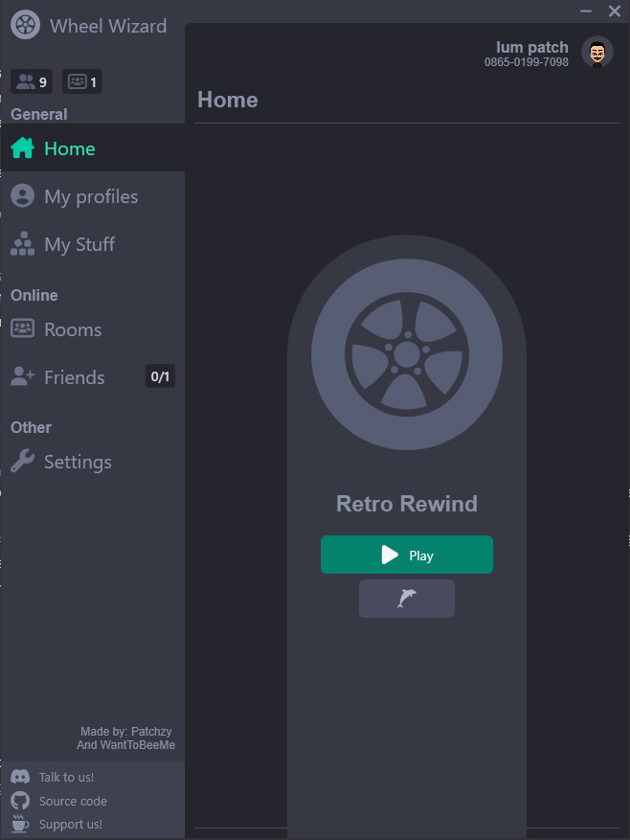This screenshot has width=630, height=840.
Task: Open the user avatar at top right
Action: tap(597, 53)
